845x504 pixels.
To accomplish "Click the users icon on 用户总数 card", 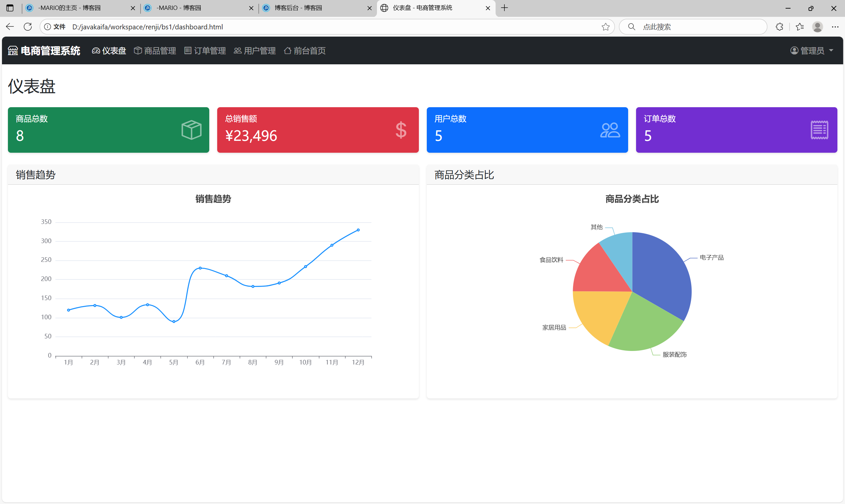I will (x=610, y=130).
